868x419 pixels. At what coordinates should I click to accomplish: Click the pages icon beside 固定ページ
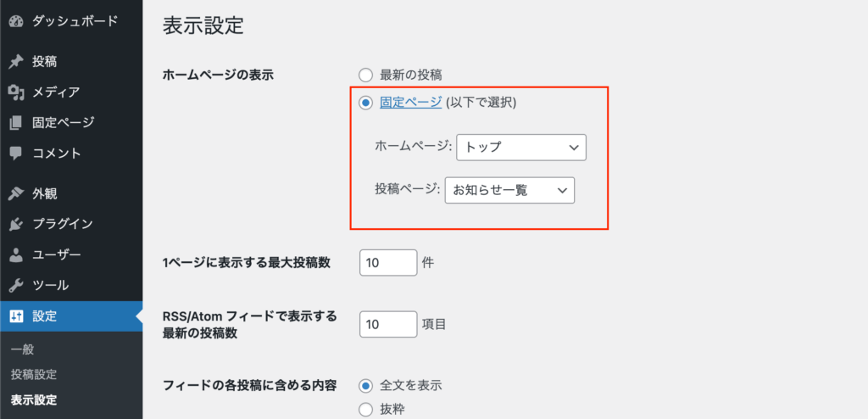(15, 123)
